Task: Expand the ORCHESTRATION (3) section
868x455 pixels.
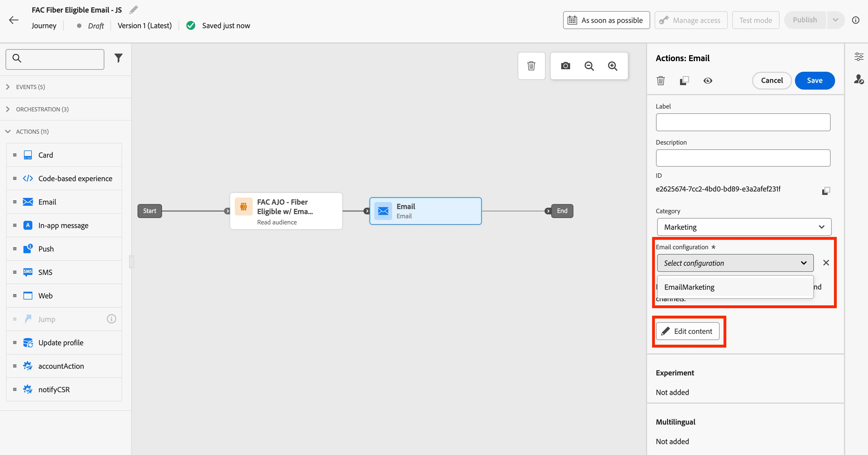Action: pyautogui.click(x=65, y=109)
